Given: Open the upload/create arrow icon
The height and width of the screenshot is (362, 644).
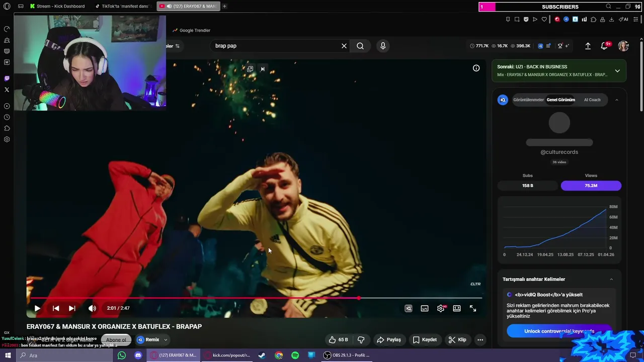Looking at the screenshot, I should pyautogui.click(x=588, y=46).
